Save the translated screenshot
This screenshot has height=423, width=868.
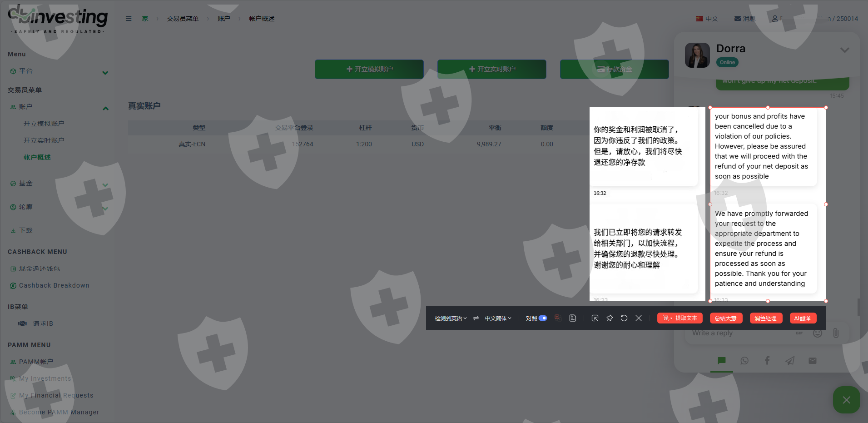pyautogui.click(x=573, y=318)
